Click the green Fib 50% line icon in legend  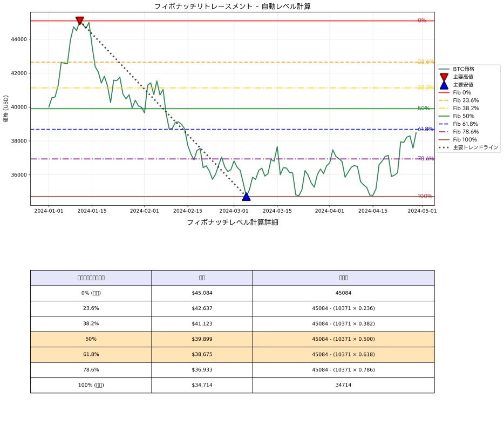(x=445, y=116)
